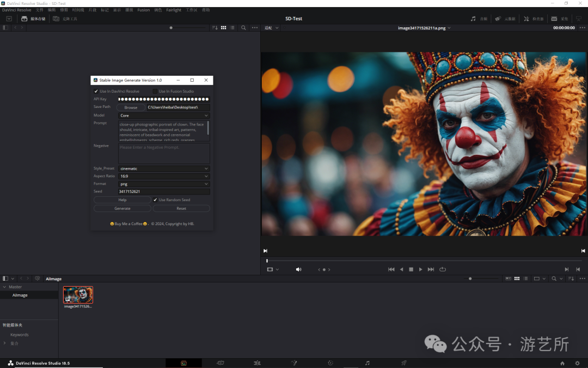Open the Fusion menu in menu bar

click(143, 10)
